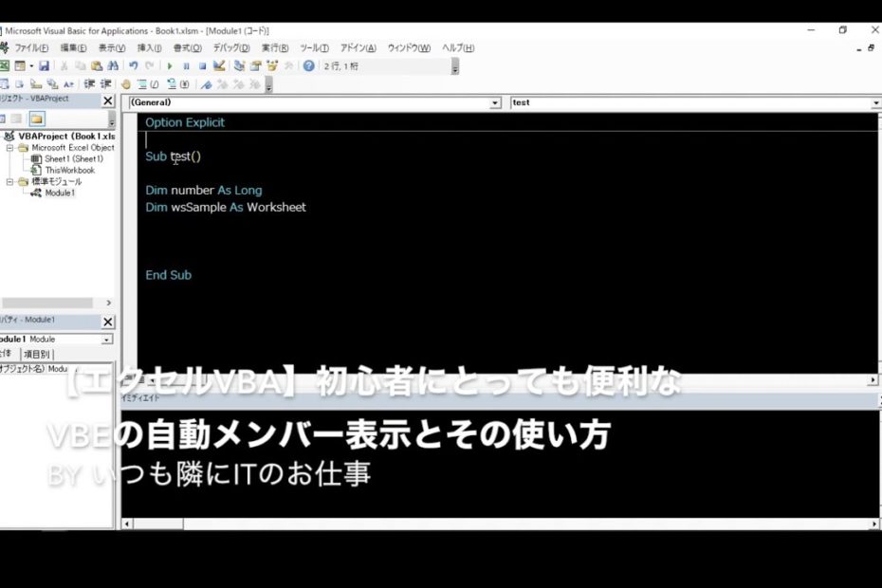This screenshot has height=588, width=882.
Task: Open Help with the question mark icon
Action: pyautogui.click(x=308, y=66)
